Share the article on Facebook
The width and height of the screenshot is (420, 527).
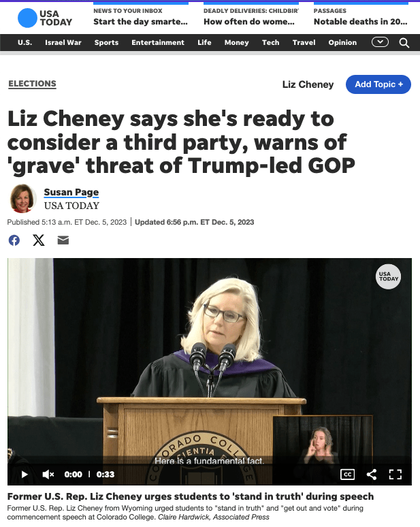[x=14, y=240]
